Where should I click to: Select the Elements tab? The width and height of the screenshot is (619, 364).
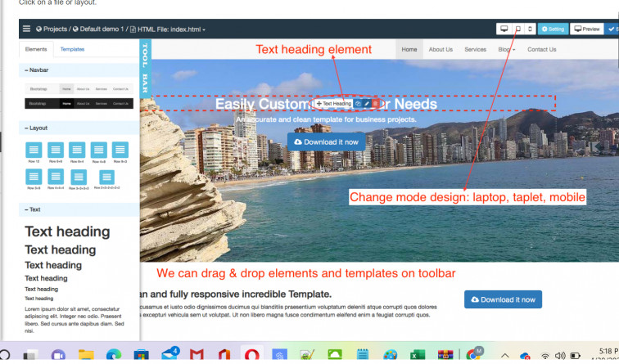pos(36,49)
